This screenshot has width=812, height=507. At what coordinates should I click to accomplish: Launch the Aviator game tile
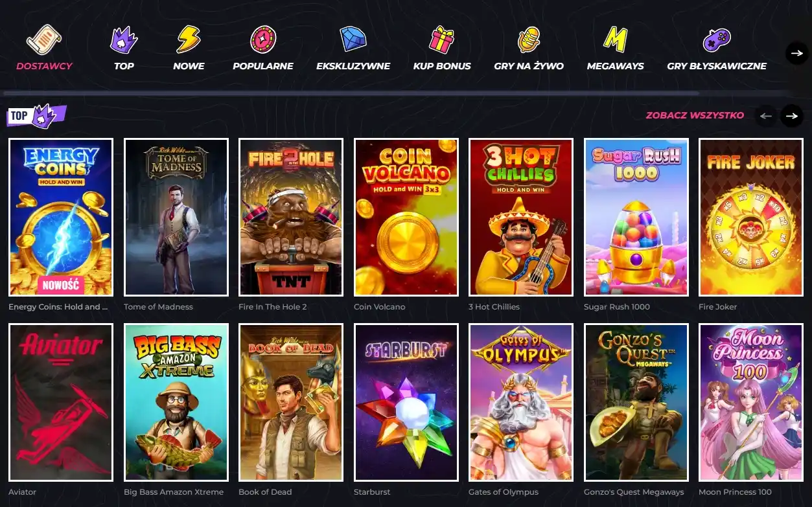[x=61, y=402]
